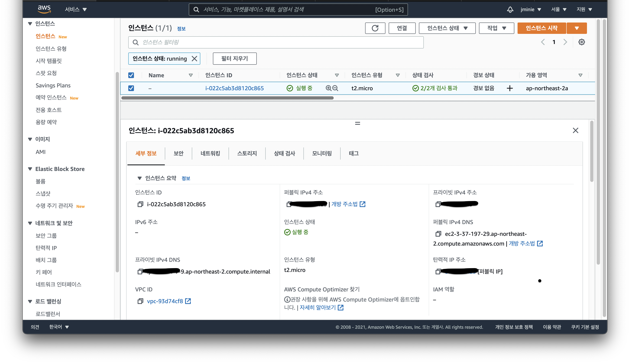Focus the 인스턴스 필터링 search field
The height and width of the screenshot is (364, 630).
pos(276,42)
